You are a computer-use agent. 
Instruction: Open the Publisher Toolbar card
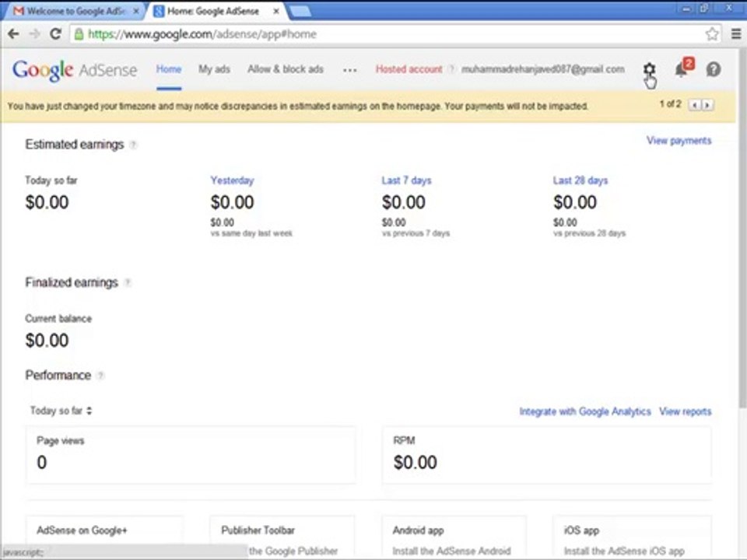point(282,537)
